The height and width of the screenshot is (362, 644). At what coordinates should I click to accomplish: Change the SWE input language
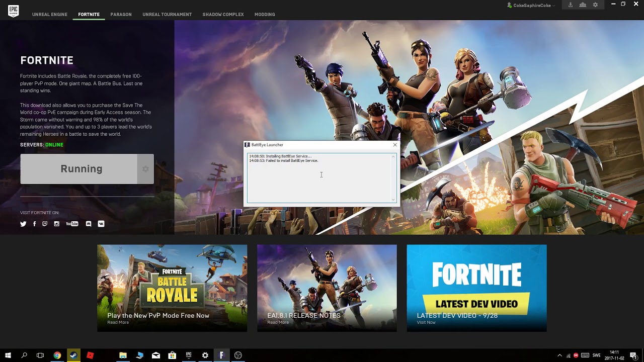tap(597, 355)
